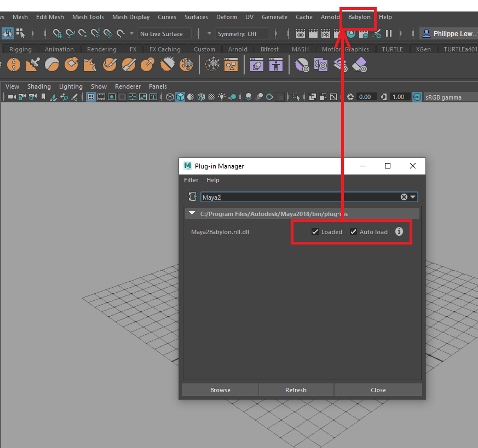
Task: Open the viewport Shading menu
Action: pos(39,86)
